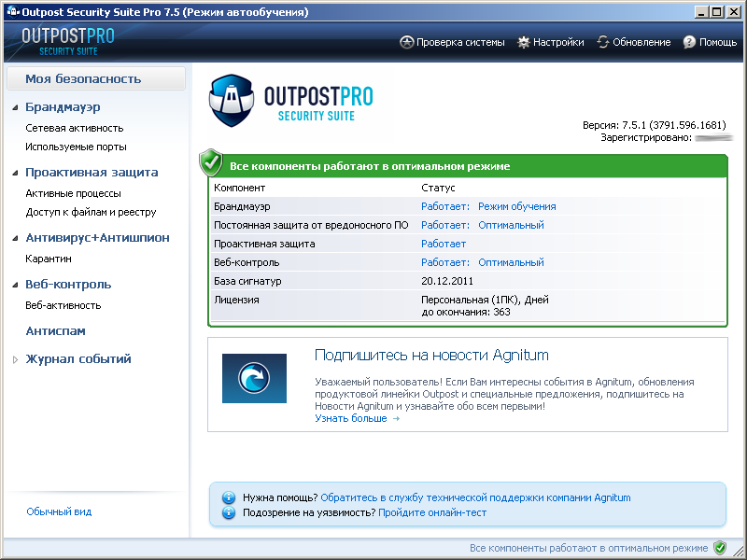This screenshot has height=560, width=747.
Task: Click the status bar green shield icon
Action: (x=720, y=548)
